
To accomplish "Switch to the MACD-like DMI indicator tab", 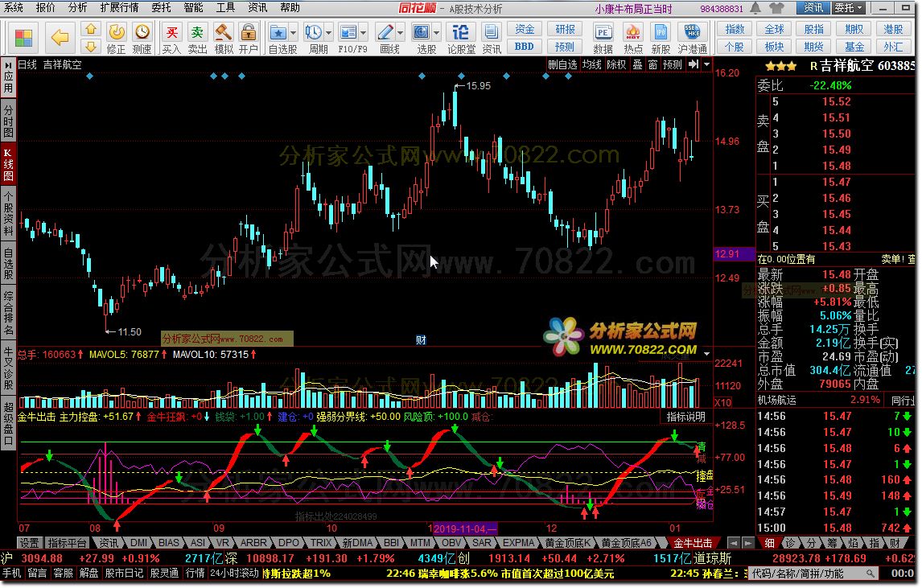I will pos(139,543).
